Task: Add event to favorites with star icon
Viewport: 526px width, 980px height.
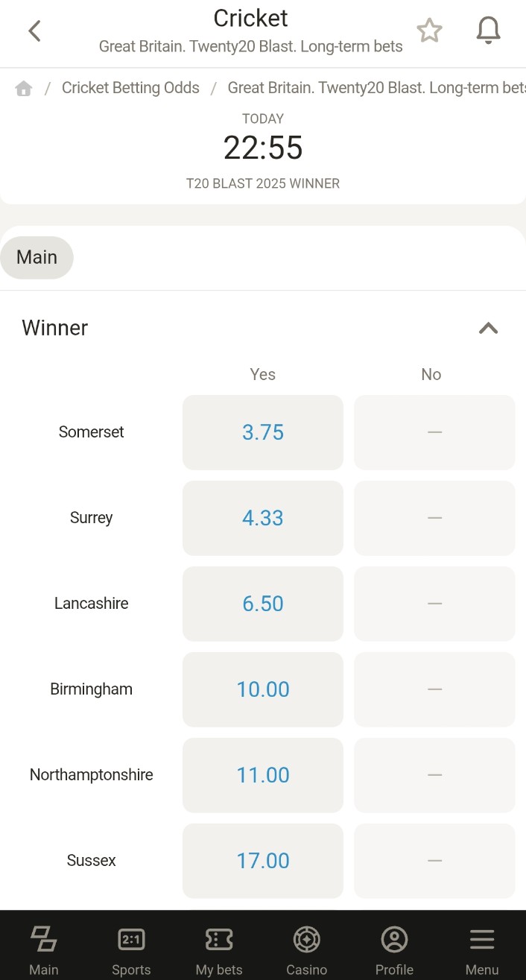Action: click(429, 31)
